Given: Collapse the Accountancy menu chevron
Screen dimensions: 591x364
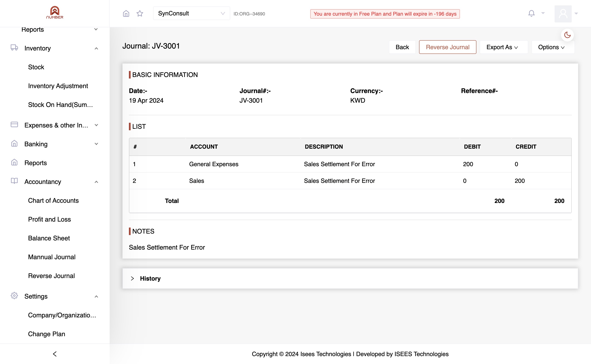Looking at the screenshot, I should coord(96,182).
